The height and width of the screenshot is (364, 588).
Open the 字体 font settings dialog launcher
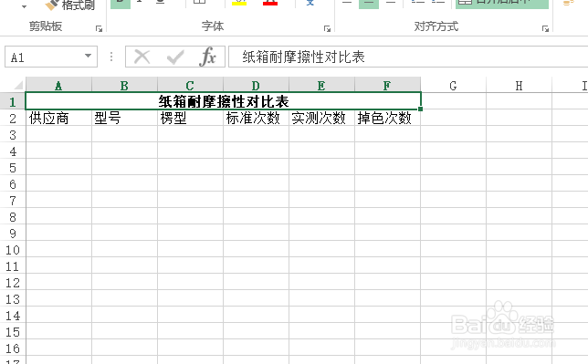(x=327, y=28)
